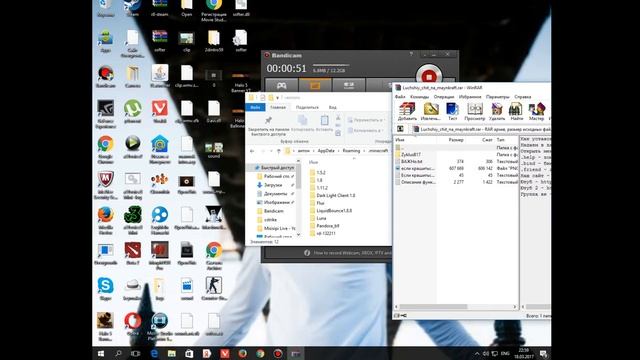Open WinRAR's Файл menu
Viewport: 640px width, 360px height.
pos(400,97)
